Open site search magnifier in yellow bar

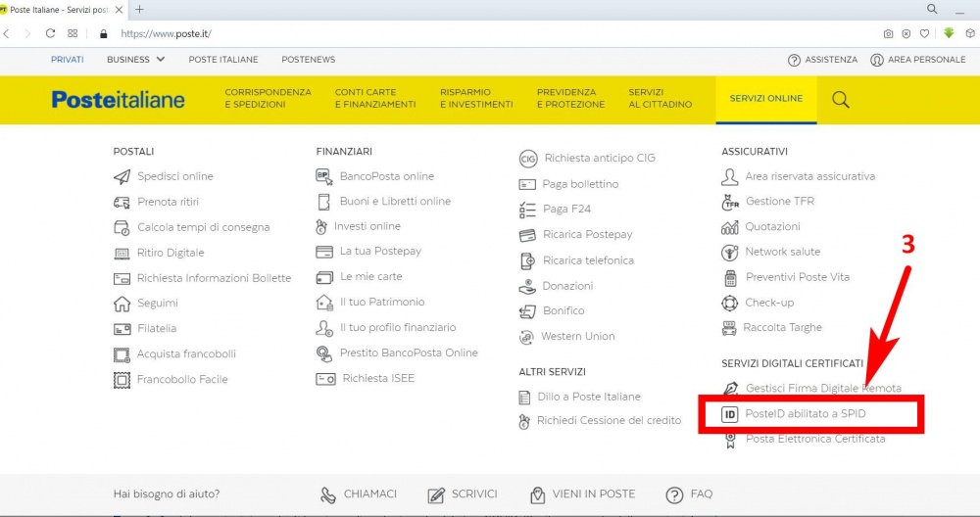841,99
